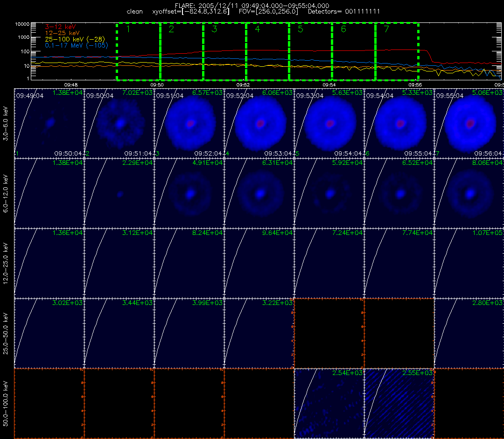504x439 pixels.
Task: Click the 3.22E+03 peak value text
Action: click(x=278, y=303)
